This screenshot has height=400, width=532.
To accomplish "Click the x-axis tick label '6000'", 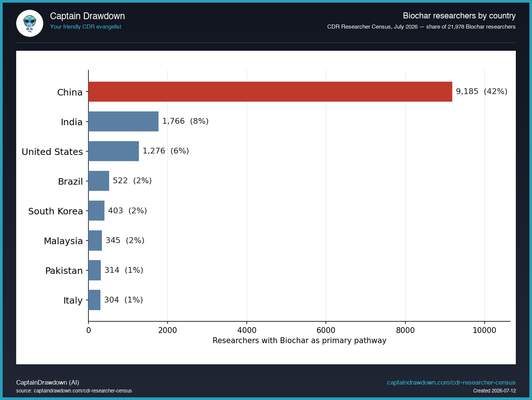I will (x=326, y=330).
